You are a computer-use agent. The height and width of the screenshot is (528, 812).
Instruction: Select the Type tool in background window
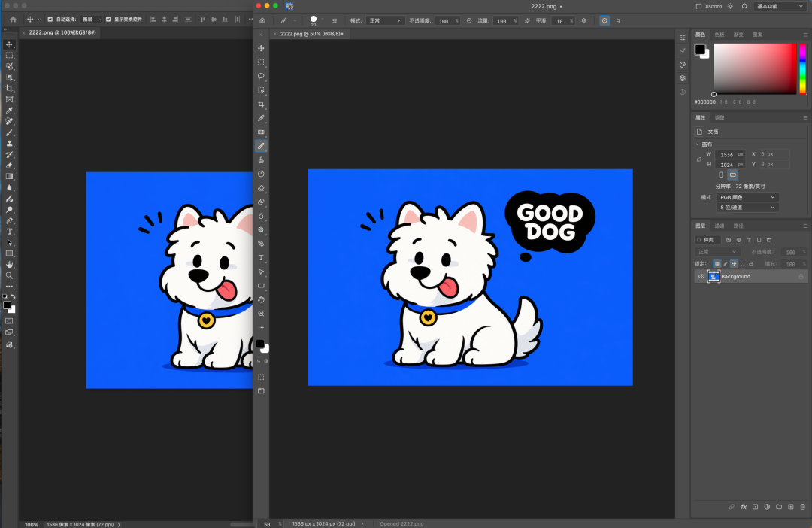(9, 232)
